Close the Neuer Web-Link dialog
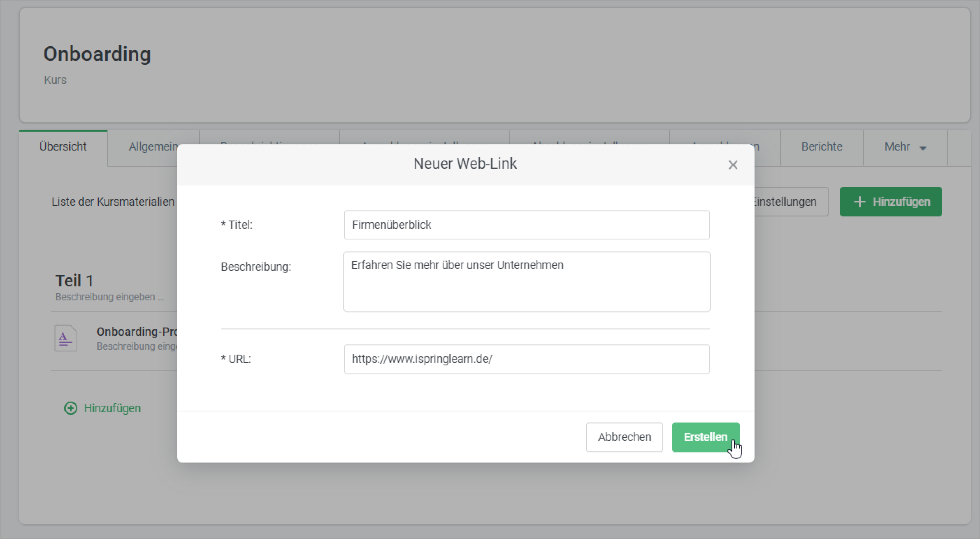This screenshot has width=980, height=539. coord(733,165)
